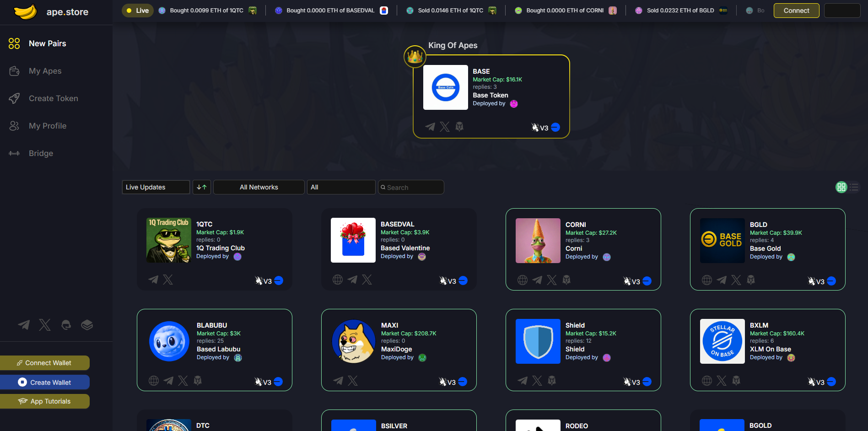The image size is (868, 431).
Task: Open the Telegram icon on the BGLD card
Action: pos(722,280)
